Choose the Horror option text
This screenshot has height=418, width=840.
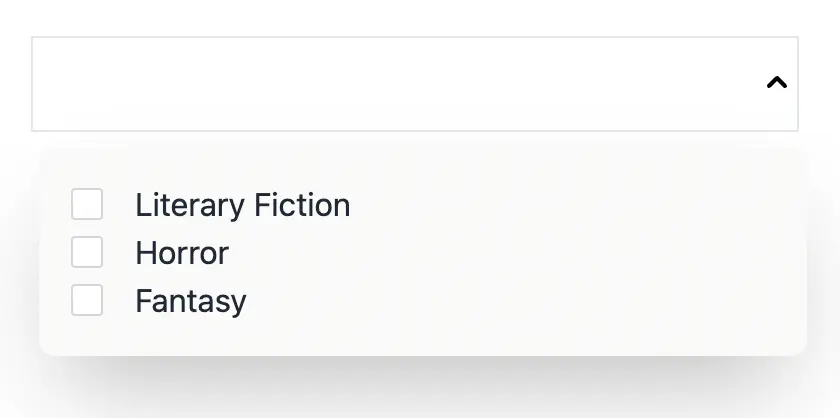[182, 253]
